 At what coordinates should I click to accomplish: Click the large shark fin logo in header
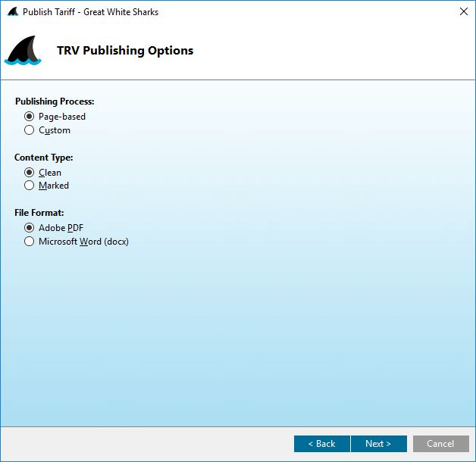(23, 51)
